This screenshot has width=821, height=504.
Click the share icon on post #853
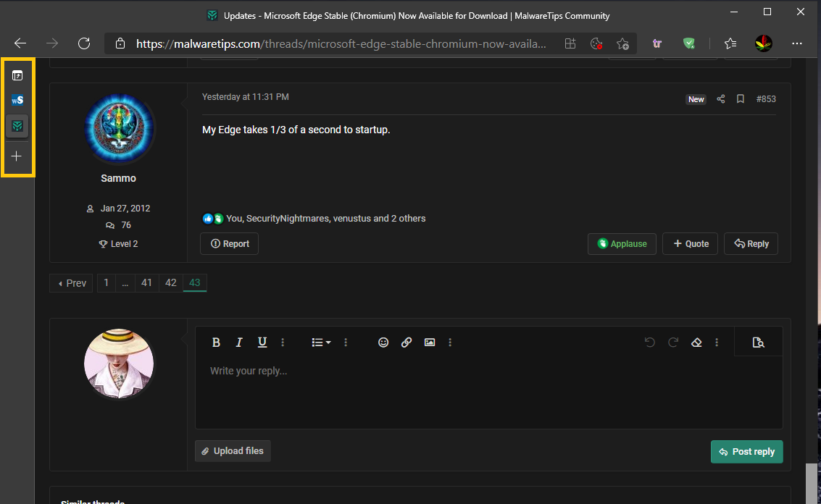[721, 99]
